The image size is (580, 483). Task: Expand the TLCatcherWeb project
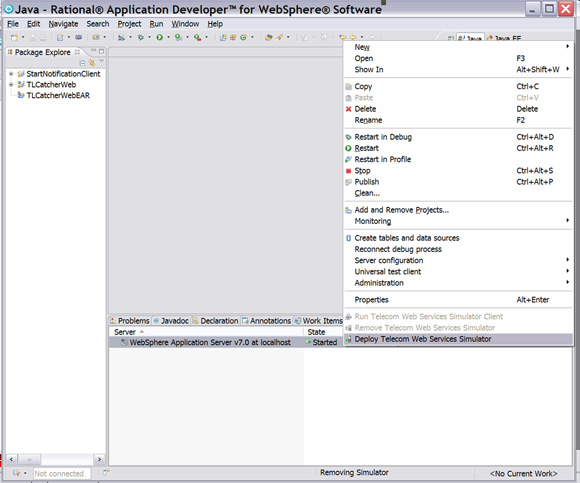pyautogui.click(x=11, y=85)
